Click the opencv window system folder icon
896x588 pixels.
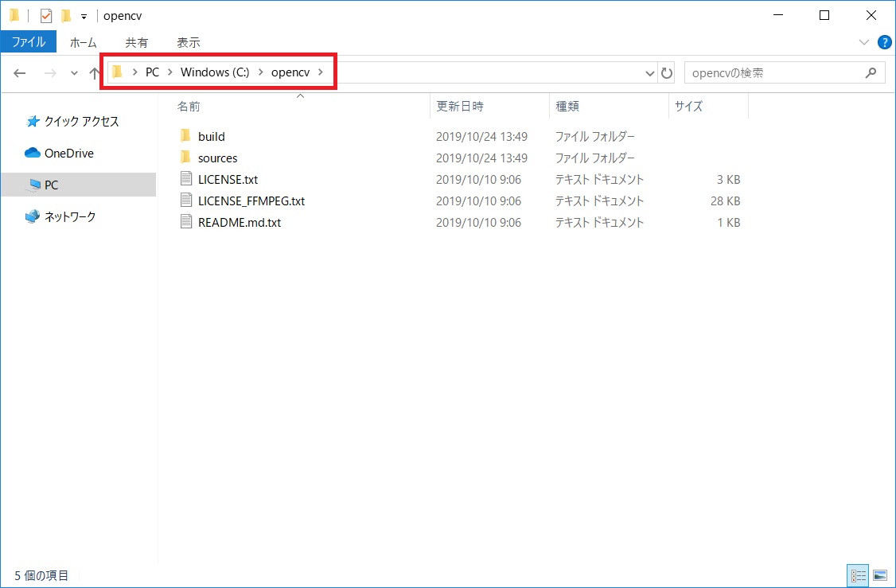(14, 16)
